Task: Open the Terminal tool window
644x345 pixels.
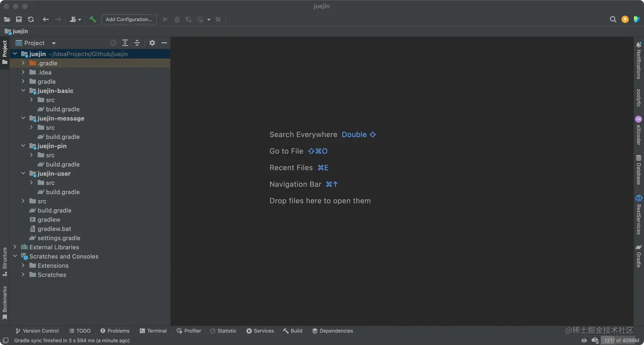Action: pos(153,331)
